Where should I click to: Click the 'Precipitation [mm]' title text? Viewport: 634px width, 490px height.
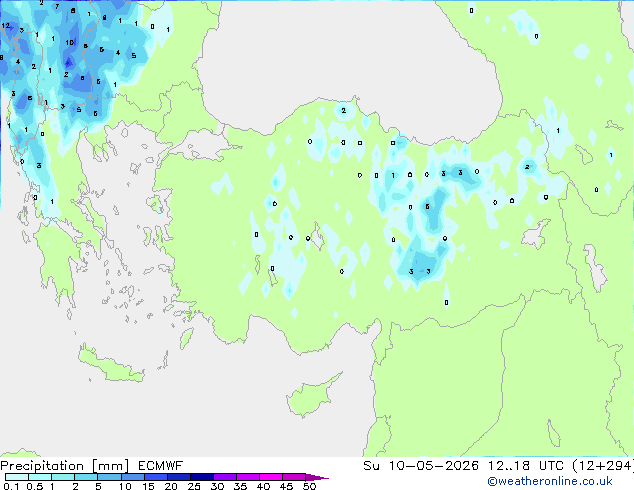65,466
